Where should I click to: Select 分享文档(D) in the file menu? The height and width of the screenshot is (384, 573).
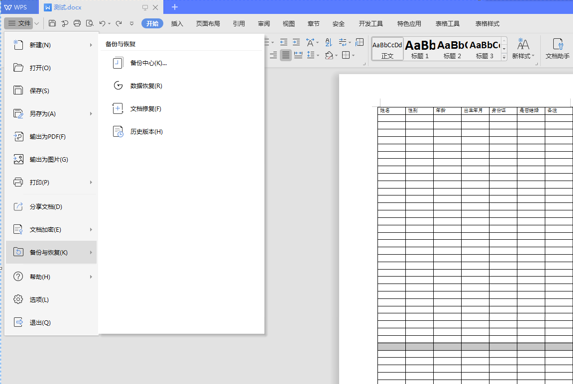(52, 207)
